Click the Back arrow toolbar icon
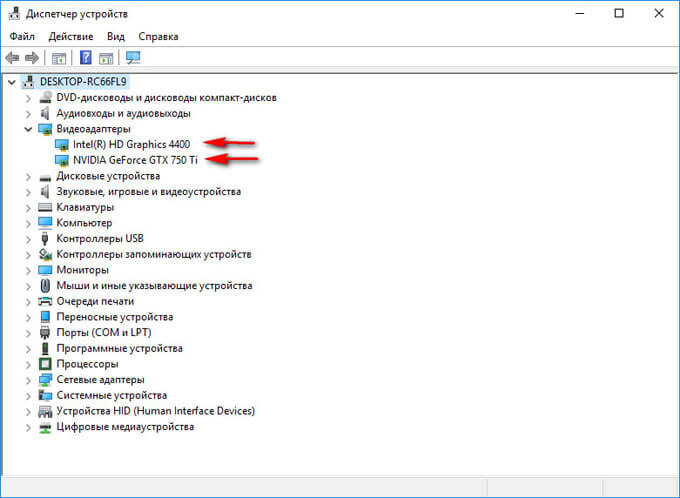This screenshot has height=498, width=680. tap(13, 58)
